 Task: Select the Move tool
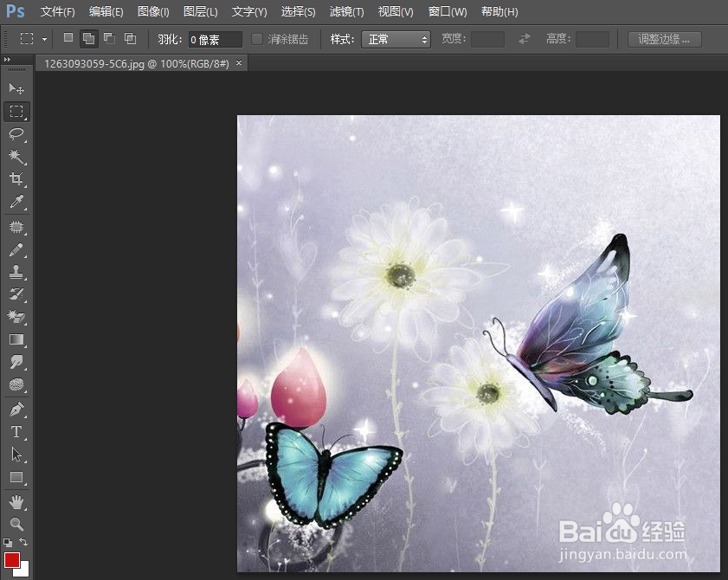coord(16,88)
